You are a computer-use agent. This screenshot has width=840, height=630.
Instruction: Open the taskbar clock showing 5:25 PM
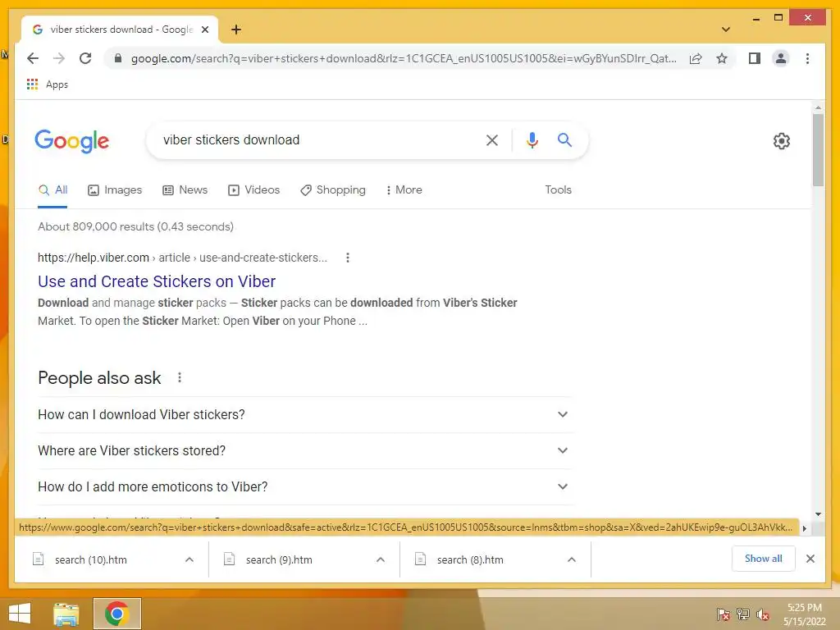click(x=805, y=614)
